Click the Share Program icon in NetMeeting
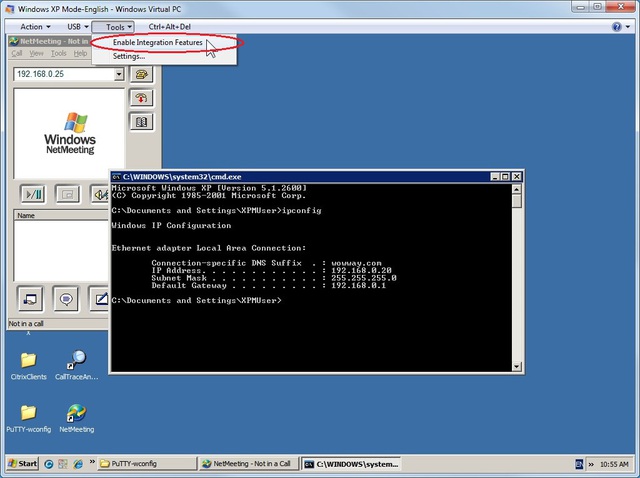640x478 pixels. click(30, 299)
